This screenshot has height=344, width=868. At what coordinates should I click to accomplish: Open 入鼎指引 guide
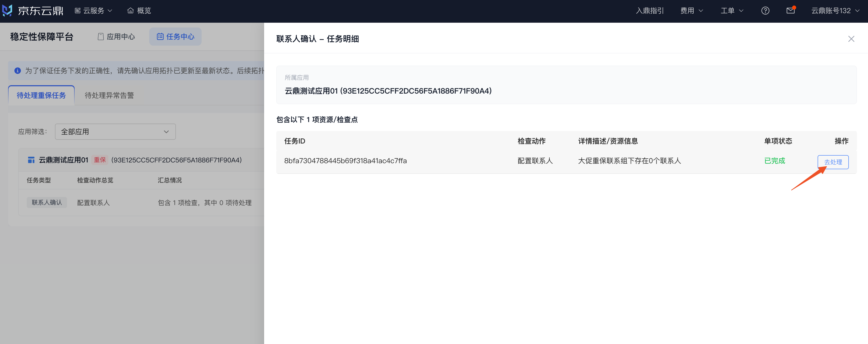pos(650,11)
